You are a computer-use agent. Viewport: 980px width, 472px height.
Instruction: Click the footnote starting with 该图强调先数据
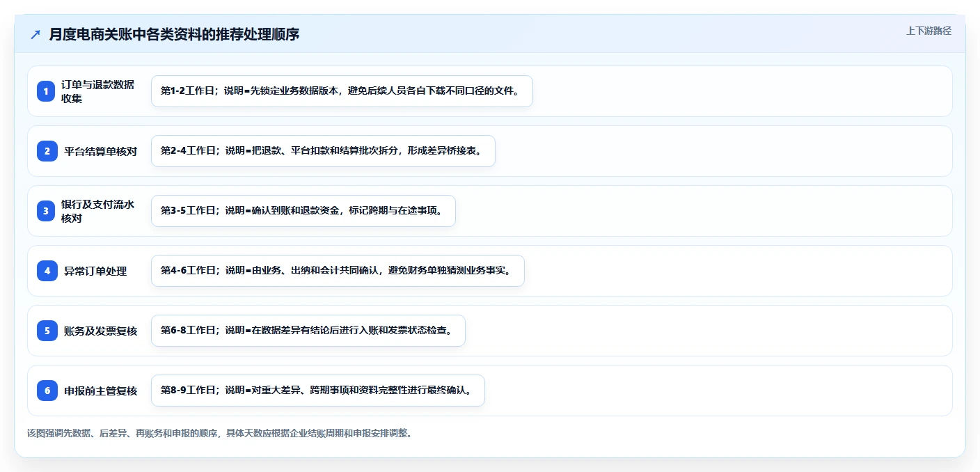click(220, 433)
